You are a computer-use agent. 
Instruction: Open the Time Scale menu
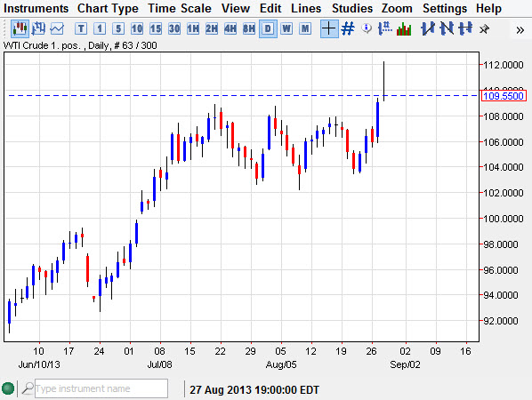(180, 8)
